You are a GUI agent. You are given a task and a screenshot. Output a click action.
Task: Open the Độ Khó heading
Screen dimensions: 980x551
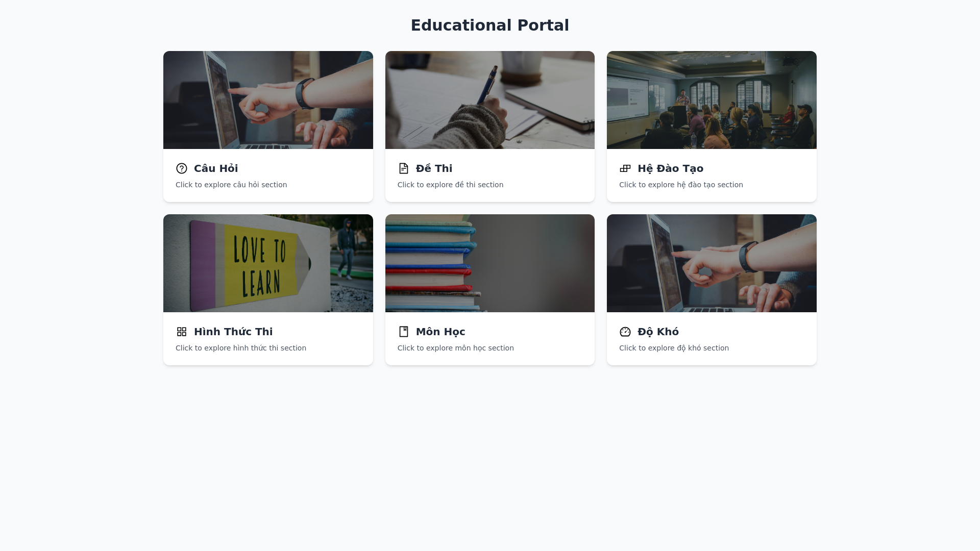[658, 332]
